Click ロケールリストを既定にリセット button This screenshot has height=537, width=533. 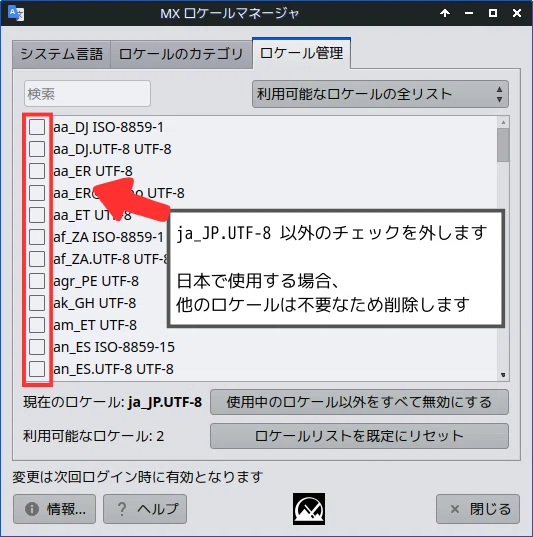tap(359, 436)
